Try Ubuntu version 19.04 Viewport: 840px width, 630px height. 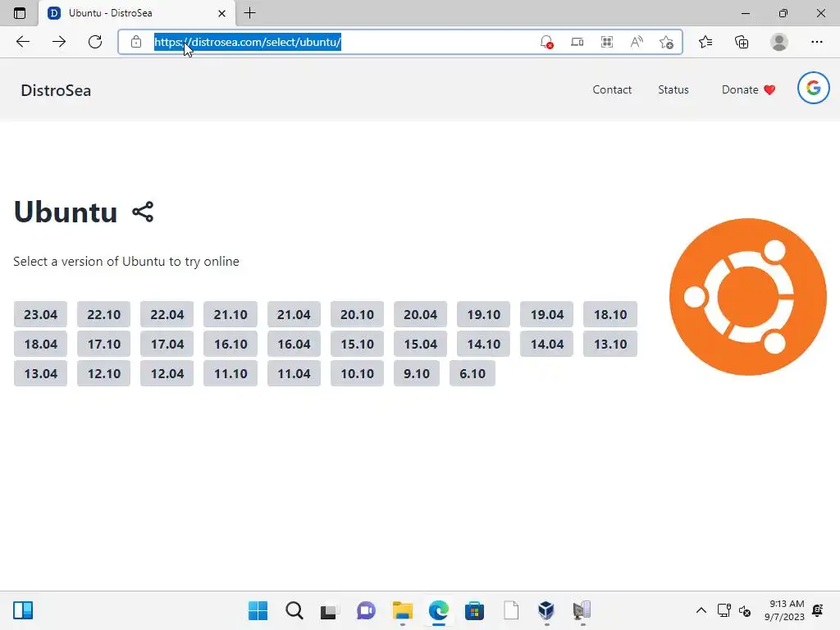547,314
